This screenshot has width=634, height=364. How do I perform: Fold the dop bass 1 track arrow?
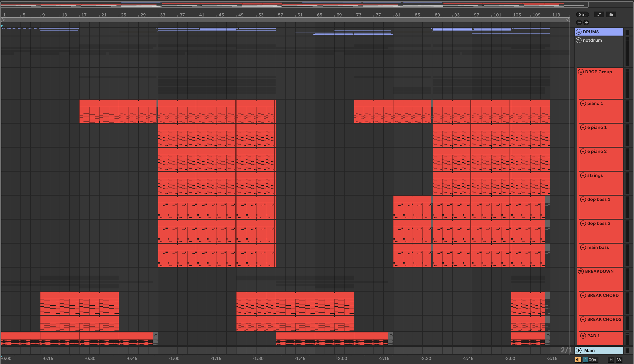tap(583, 199)
